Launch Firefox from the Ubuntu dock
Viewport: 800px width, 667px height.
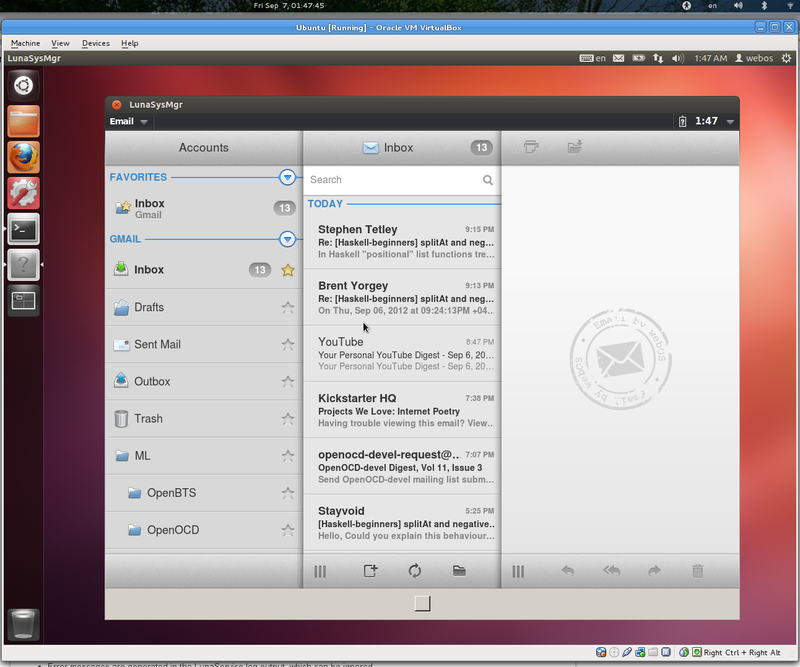pos(23,157)
